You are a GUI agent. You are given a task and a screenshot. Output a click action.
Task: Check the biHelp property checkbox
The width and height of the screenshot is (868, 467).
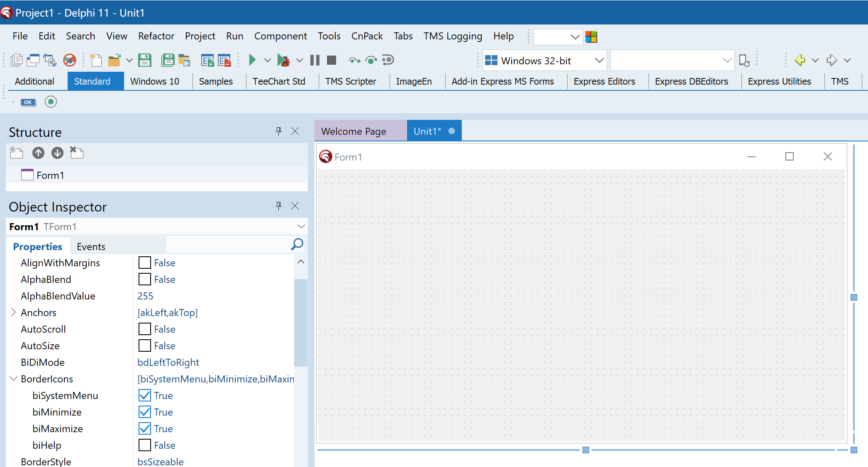click(144, 445)
